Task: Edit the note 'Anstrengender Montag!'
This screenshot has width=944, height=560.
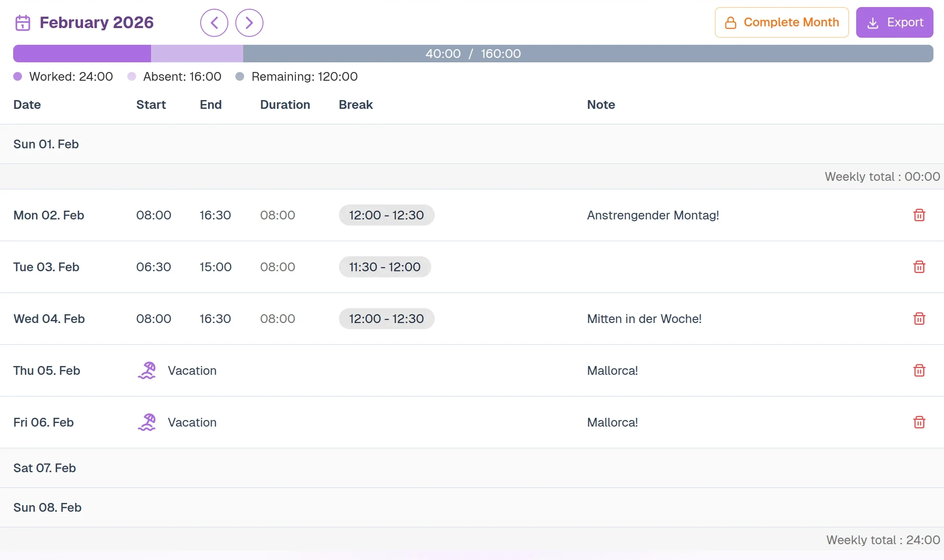Action: click(x=652, y=215)
